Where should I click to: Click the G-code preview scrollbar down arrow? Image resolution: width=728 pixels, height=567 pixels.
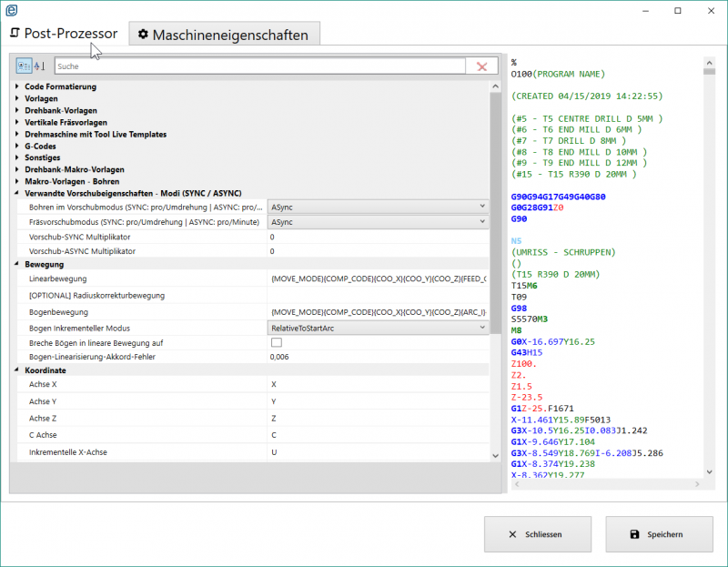[x=711, y=471]
